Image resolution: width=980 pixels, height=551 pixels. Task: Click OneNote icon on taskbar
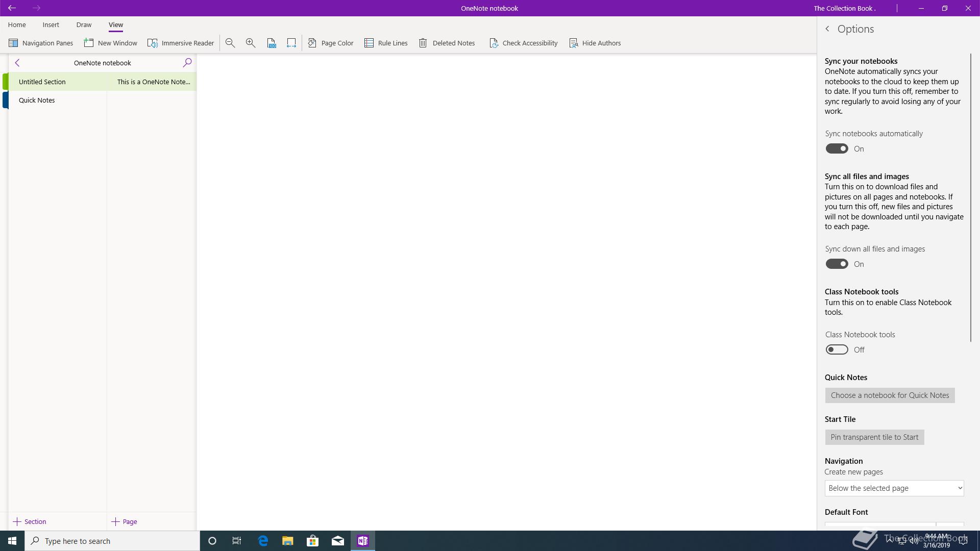click(x=363, y=541)
